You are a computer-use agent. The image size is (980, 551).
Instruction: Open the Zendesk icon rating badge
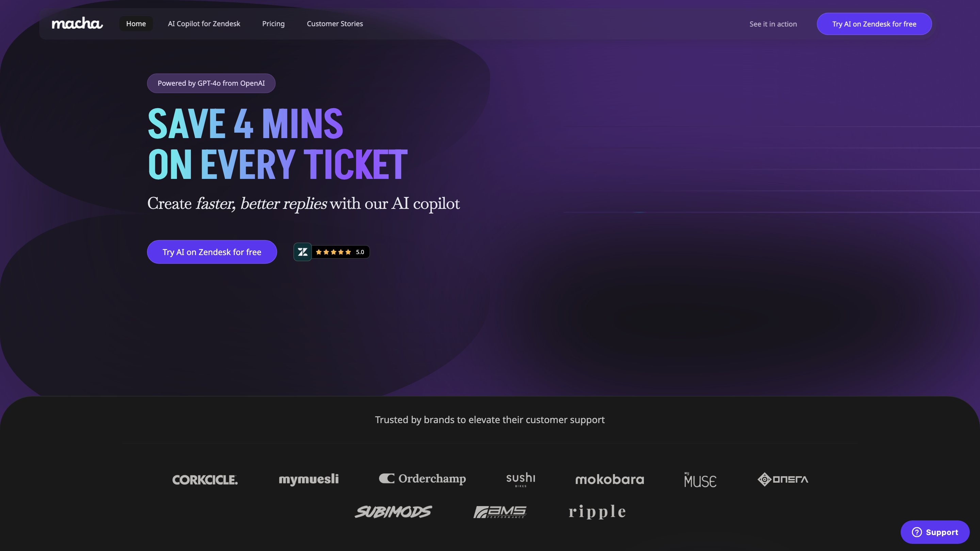click(x=331, y=252)
